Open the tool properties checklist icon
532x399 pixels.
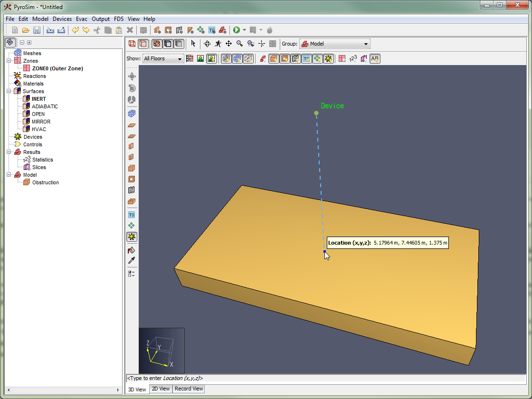pyautogui.click(x=132, y=274)
